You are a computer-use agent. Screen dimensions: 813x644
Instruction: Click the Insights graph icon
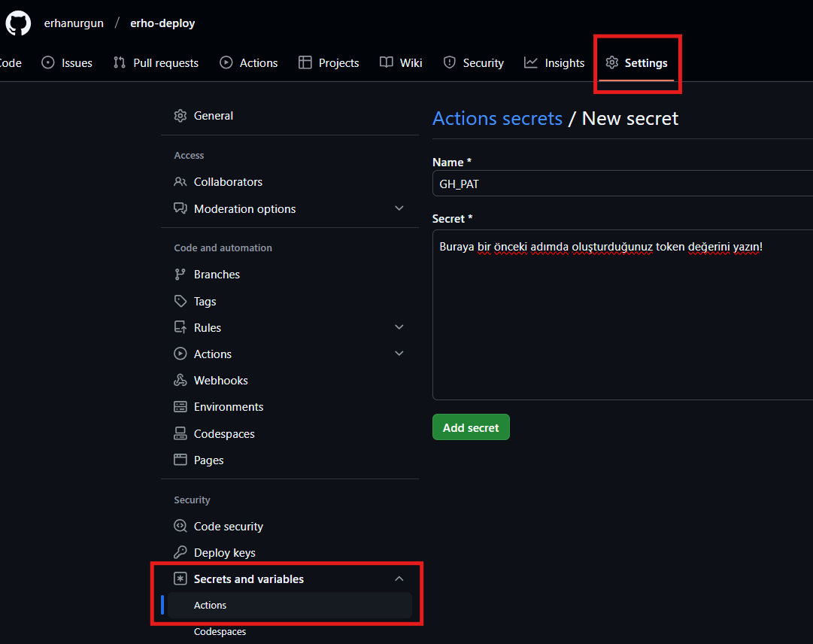pos(531,62)
